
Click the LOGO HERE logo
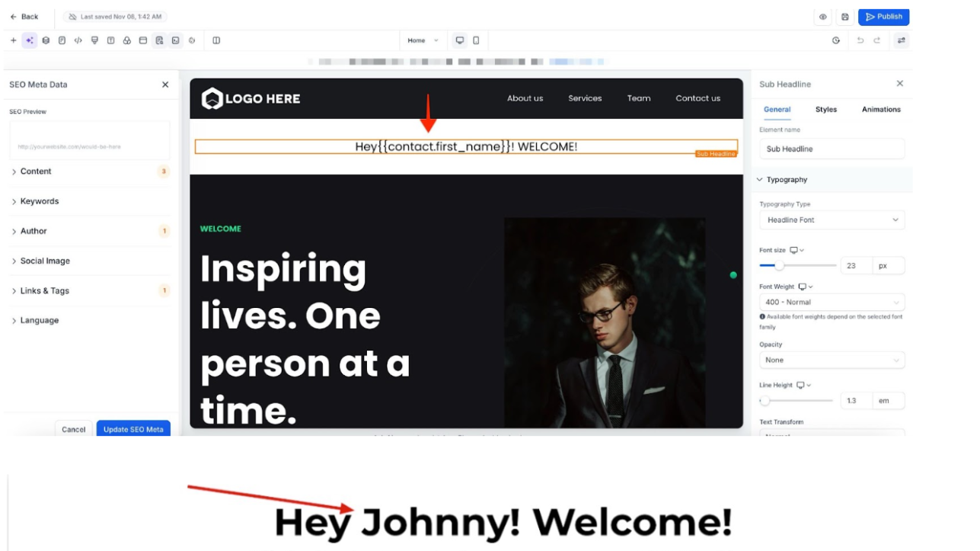(x=251, y=98)
